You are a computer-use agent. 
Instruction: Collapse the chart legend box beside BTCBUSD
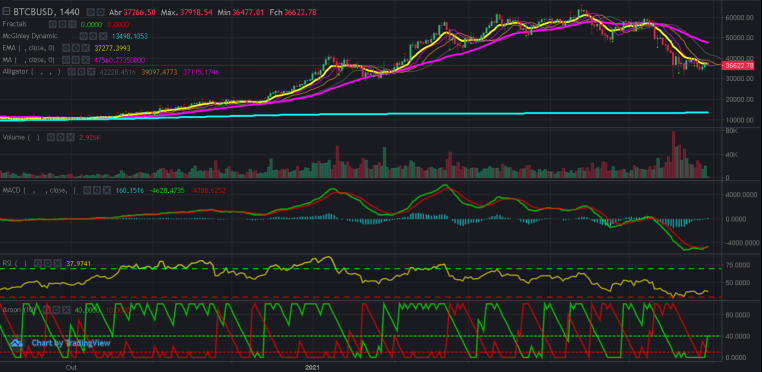[x=6, y=12]
